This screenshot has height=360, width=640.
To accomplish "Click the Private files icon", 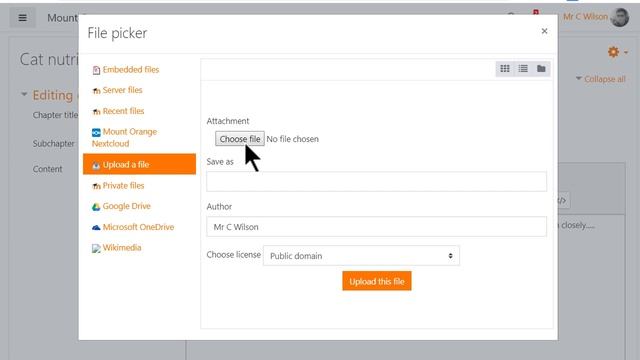I will click(96, 187).
